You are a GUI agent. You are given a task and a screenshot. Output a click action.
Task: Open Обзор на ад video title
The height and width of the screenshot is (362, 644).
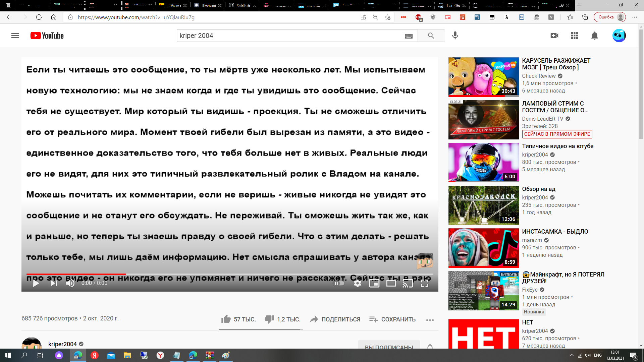click(x=538, y=189)
